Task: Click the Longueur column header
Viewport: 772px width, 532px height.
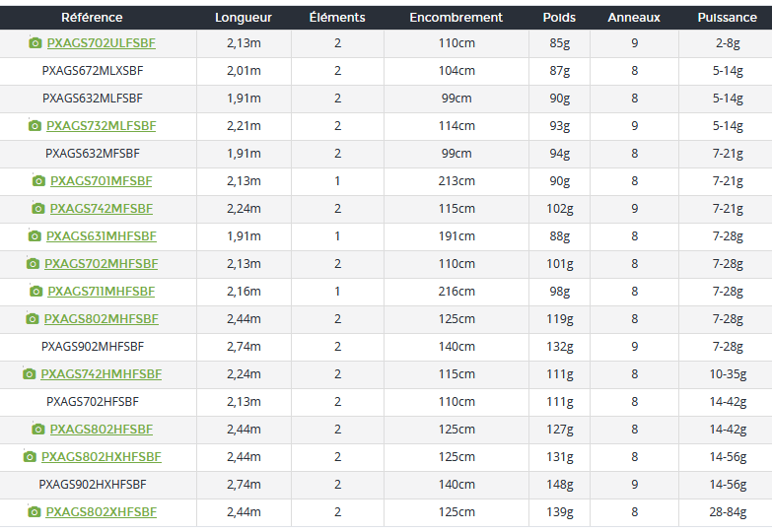Action: (x=244, y=18)
